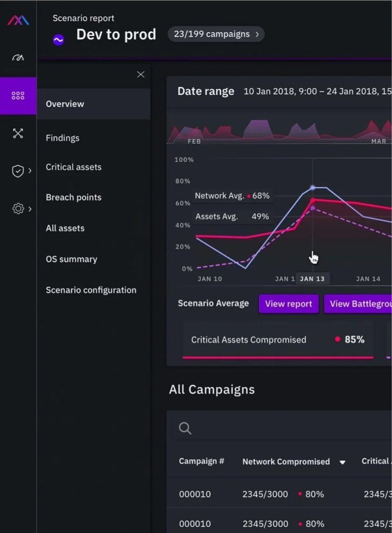392x533 pixels.
Task: Click the campaigns search magnifier icon
Action: 185,428
